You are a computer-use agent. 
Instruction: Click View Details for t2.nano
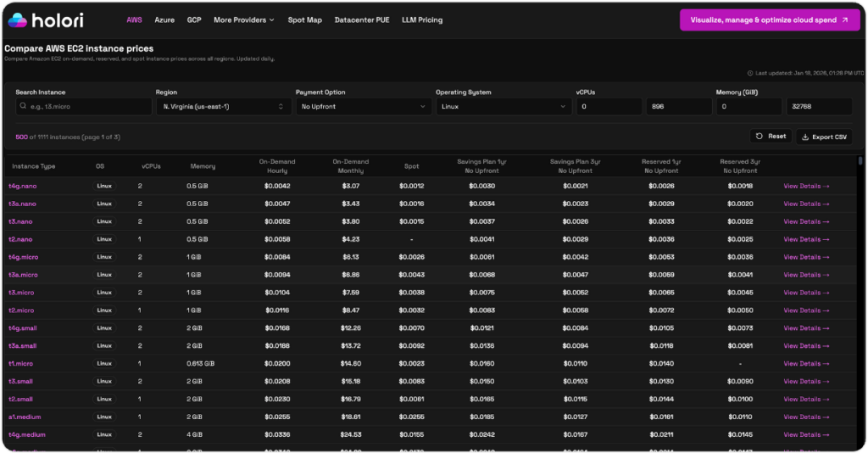pos(806,239)
